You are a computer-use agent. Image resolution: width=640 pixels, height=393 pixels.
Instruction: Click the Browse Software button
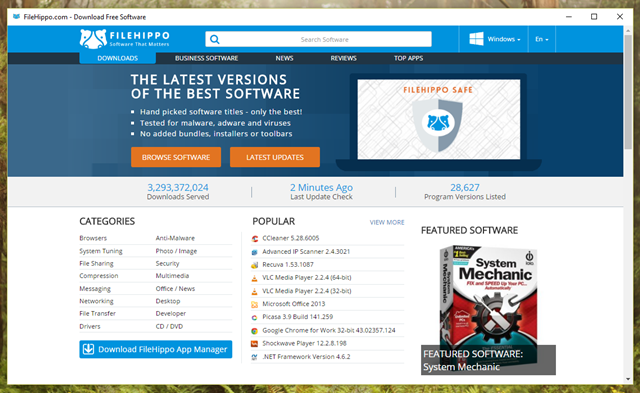176,157
